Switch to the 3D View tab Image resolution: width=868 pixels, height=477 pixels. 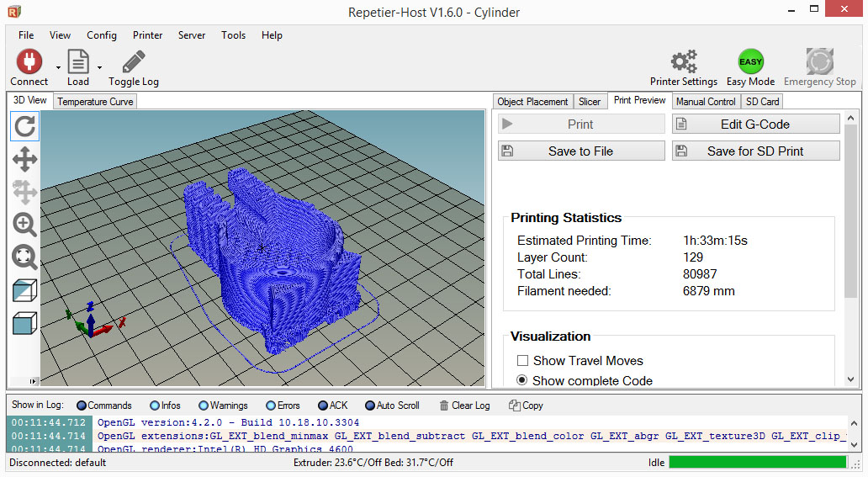click(x=30, y=100)
